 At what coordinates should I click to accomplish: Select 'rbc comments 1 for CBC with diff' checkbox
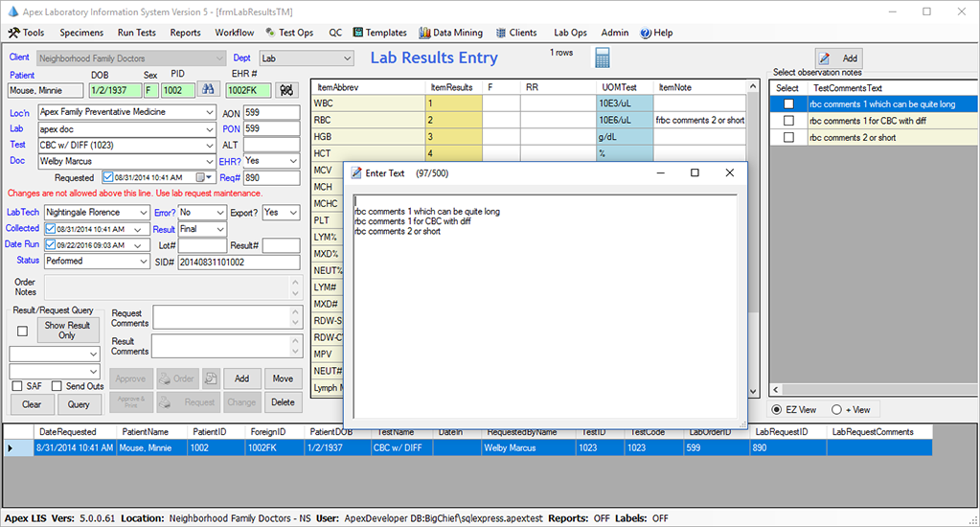point(788,121)
